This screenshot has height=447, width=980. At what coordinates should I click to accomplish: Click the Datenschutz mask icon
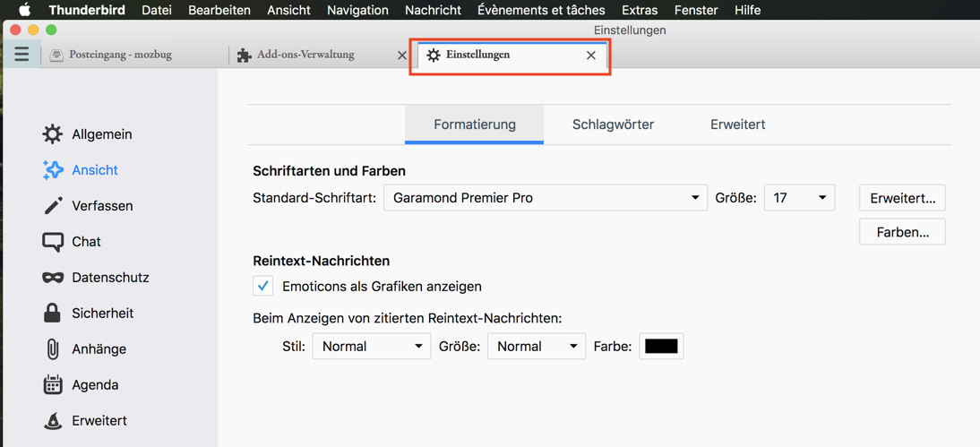pyautogui.click(x=53, y=278)
